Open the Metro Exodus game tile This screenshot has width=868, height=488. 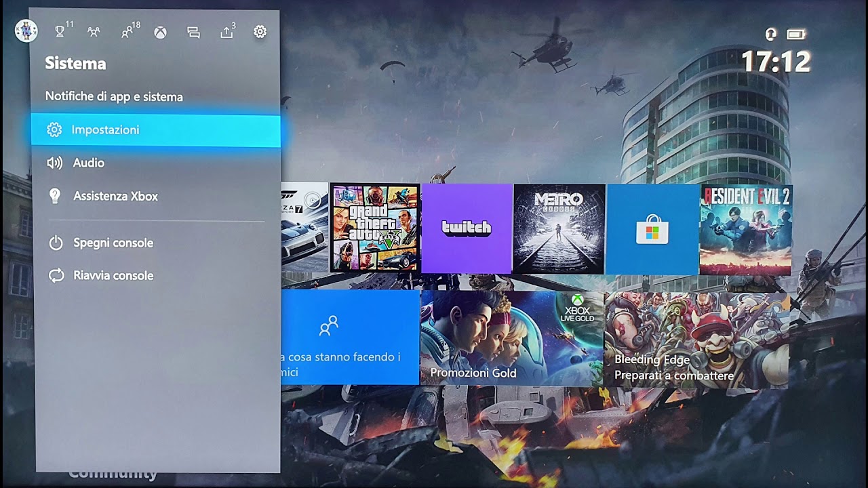(x=559, y=228)
